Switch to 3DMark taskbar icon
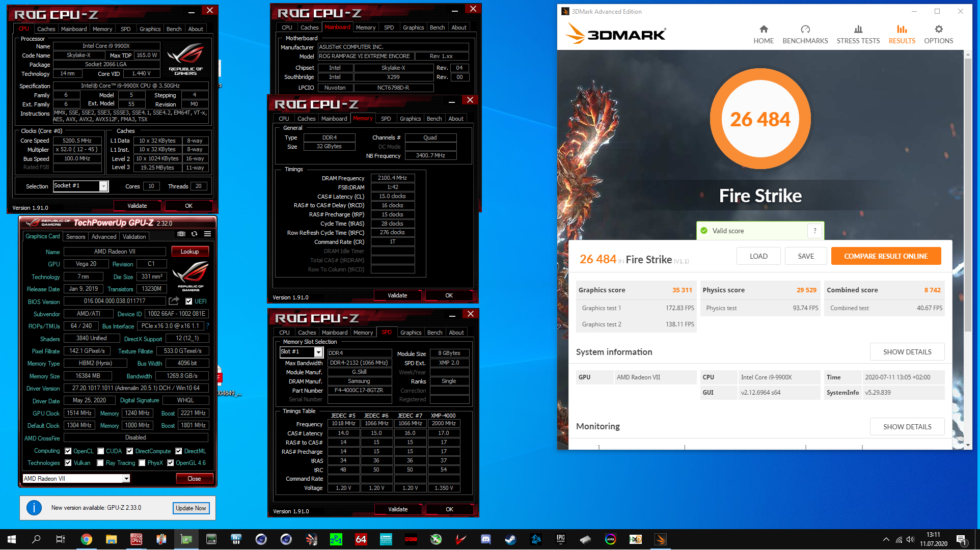 click(x=660, y=539)
